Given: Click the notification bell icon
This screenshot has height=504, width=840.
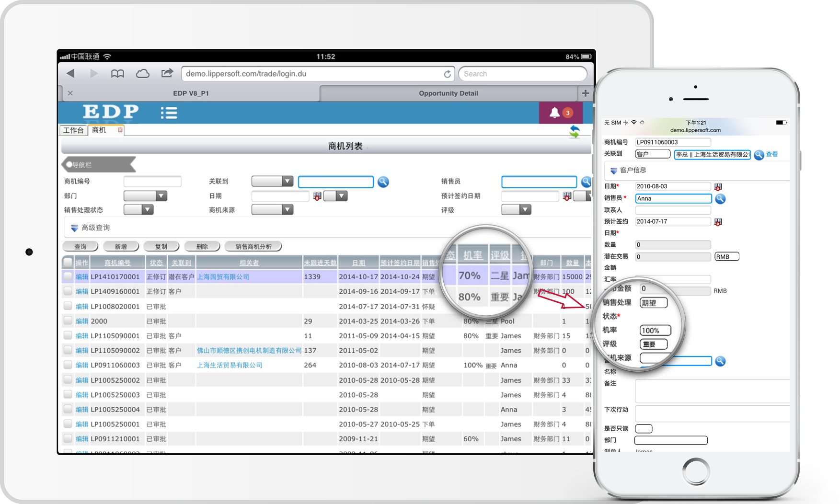Looking at the screenshot, I should click(554, 113).
